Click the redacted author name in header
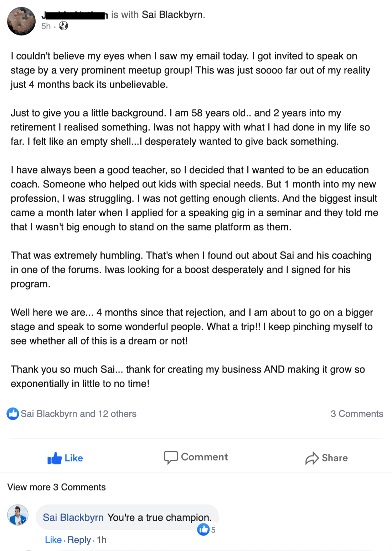This screenshot has height=551, width=392. [75, 15]
